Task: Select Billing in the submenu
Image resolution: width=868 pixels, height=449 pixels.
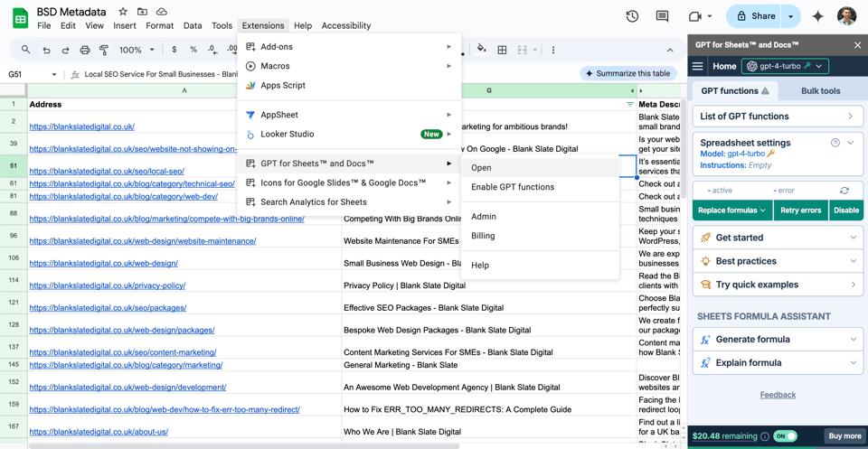Action: [x=540, y=236]
